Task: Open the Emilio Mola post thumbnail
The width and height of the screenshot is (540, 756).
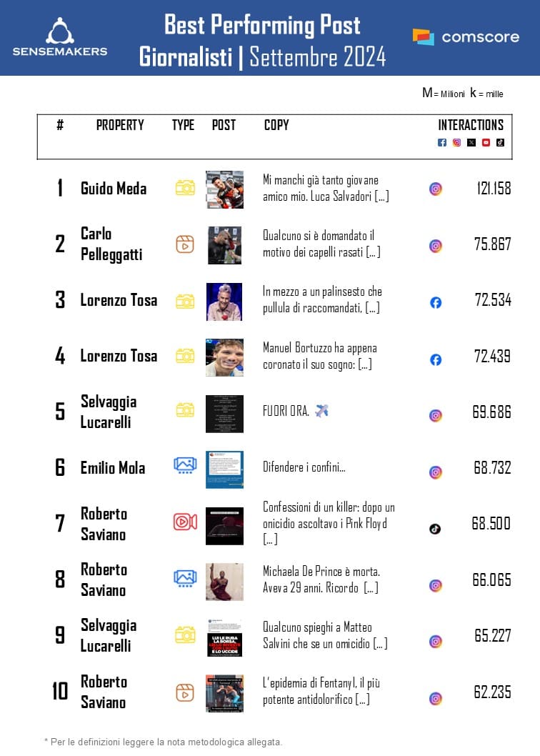Action: pyautogui.click(x=224, y=469)
